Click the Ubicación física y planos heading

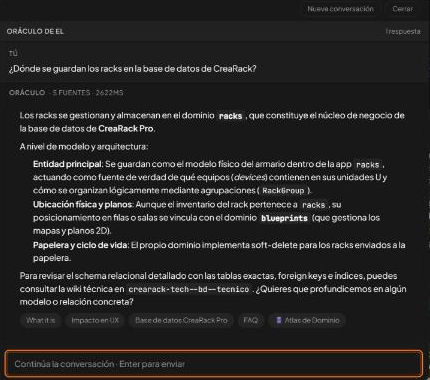pyautogui.click(x=83, y=204)
